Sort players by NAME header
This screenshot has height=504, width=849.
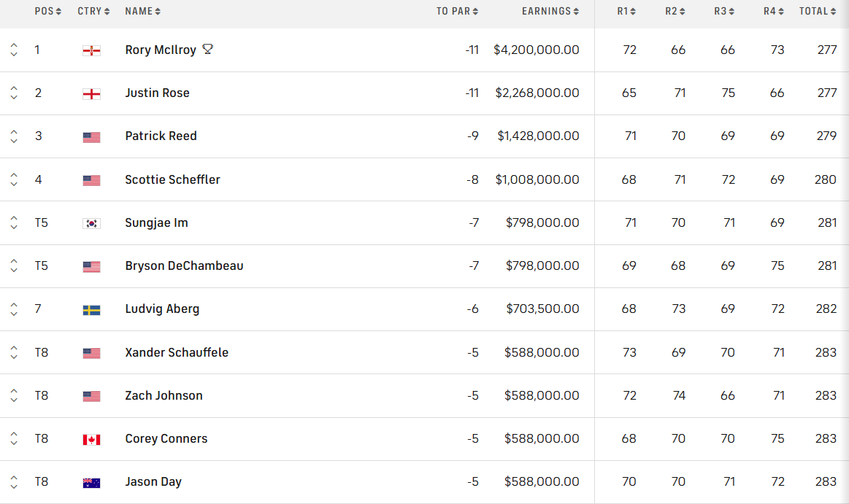pyautogui.click(x=142, y=11)
